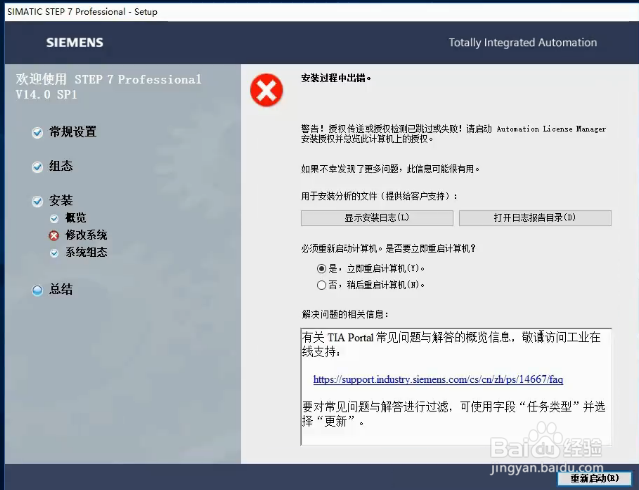Select the 系统组态 sub-step
This screenshot has height=490, width=639.
(x=86, y=253)
